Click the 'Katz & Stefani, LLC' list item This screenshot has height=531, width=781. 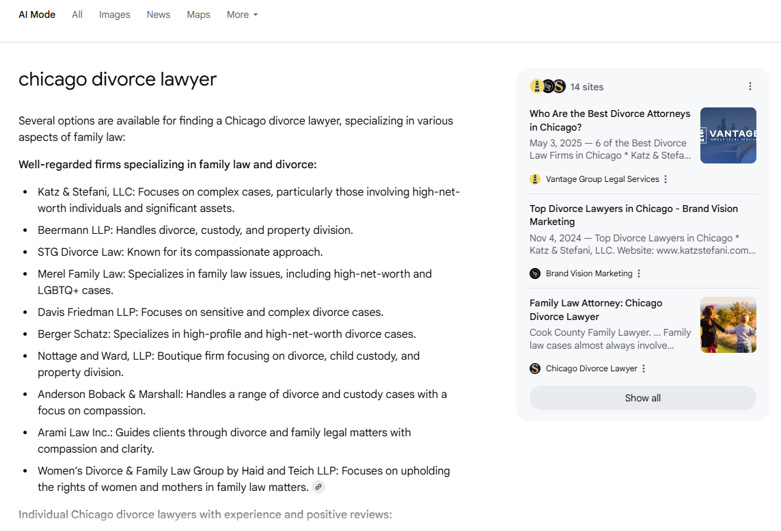click(249, 200)
